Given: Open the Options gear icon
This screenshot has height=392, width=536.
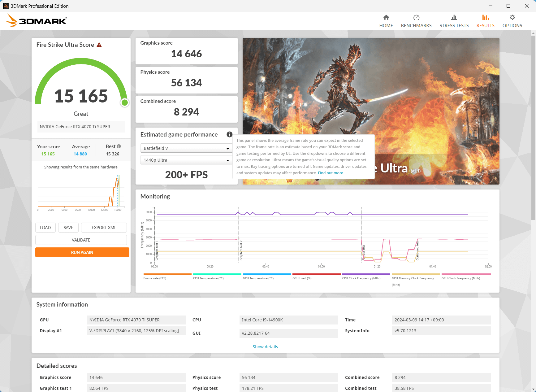Looking at the screenshot, I should click(x=512, y=17).
